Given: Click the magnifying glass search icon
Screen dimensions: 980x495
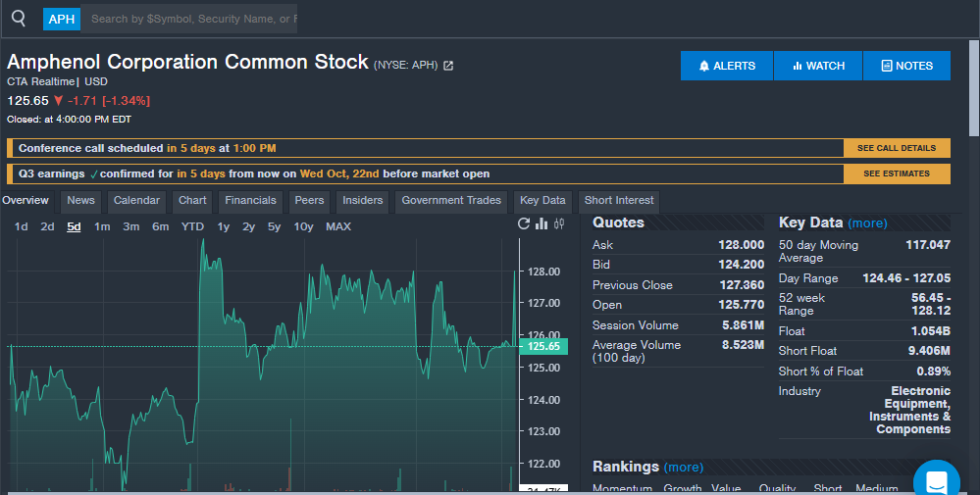Looking at the screenshot, I should coord(19,19).
